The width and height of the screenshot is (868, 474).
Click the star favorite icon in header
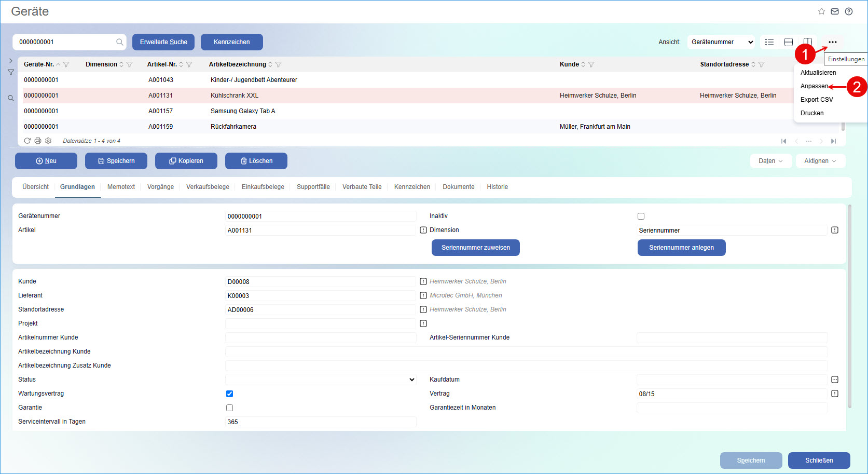(x=821, y=11)
